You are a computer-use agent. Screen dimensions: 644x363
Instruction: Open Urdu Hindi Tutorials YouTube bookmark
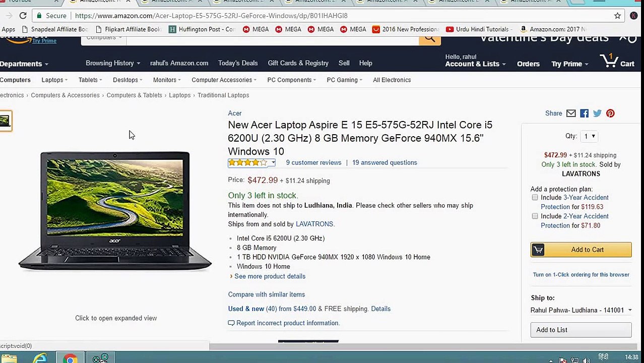pos(479,29)
